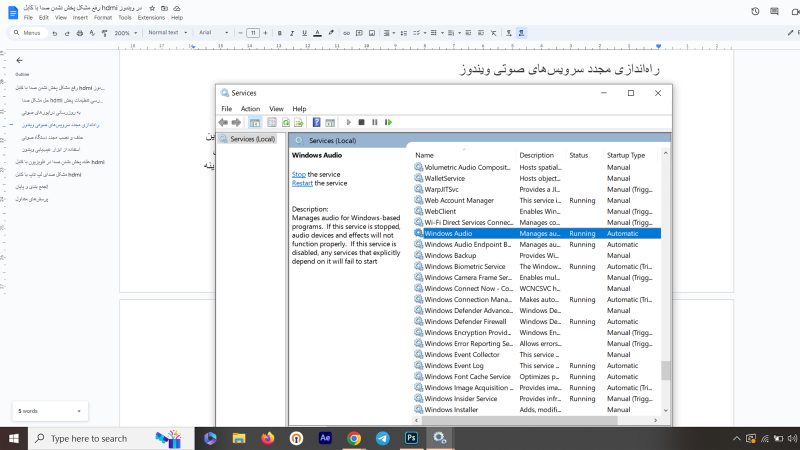The width and height of the screenshot is (800, 450).
Task: Select Services (Local) tree node
Action: click(247, 139)
